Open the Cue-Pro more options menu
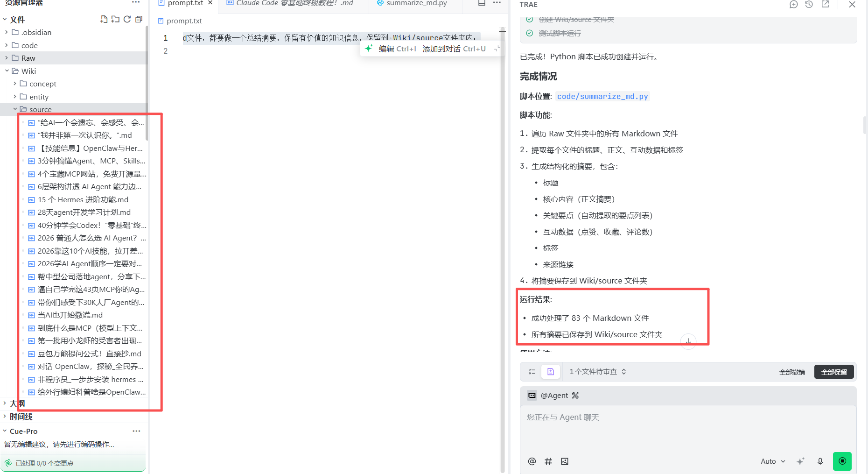868x474 pixels. (x=136, y=431)
